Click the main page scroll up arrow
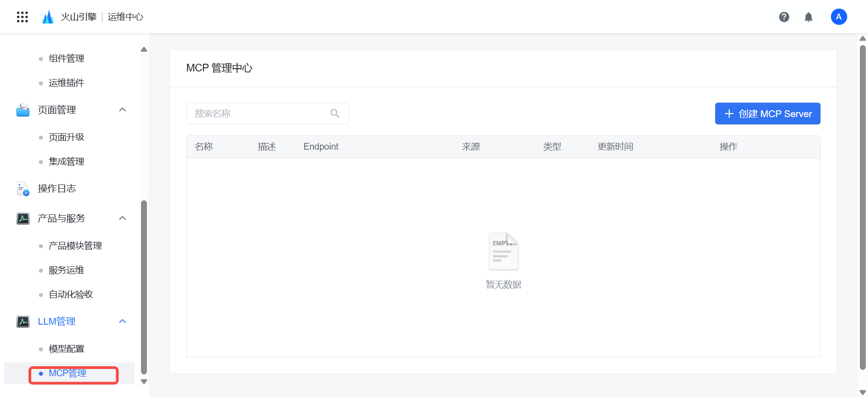Viewport: 868px width, 397px height. tap(863, 38)
